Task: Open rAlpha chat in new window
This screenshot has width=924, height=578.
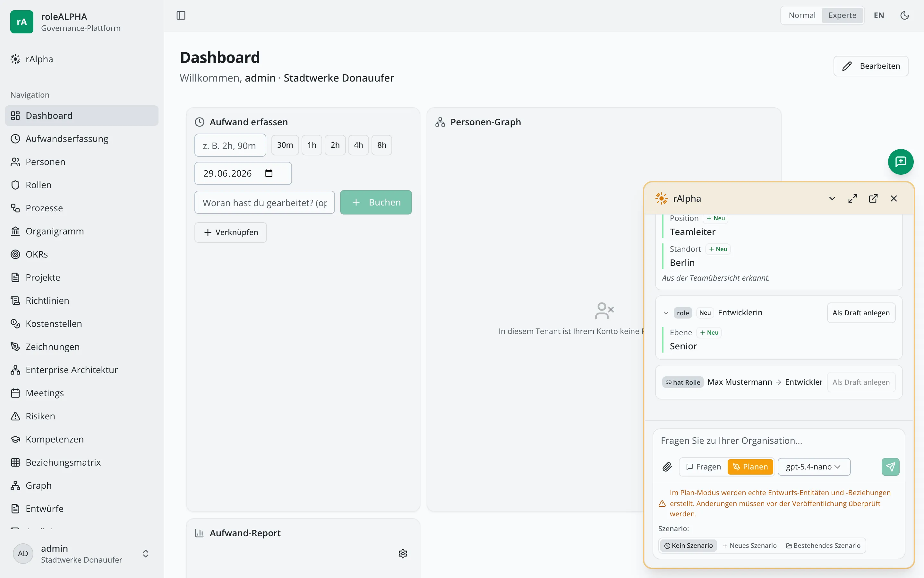Action: (x=873, y=198)
